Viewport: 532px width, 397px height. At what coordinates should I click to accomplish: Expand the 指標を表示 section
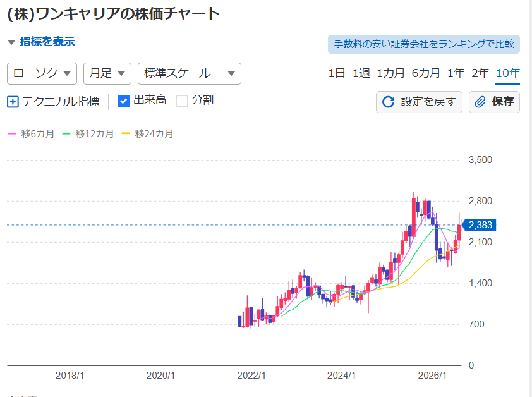pyautogui.click(x=41, y=42)
